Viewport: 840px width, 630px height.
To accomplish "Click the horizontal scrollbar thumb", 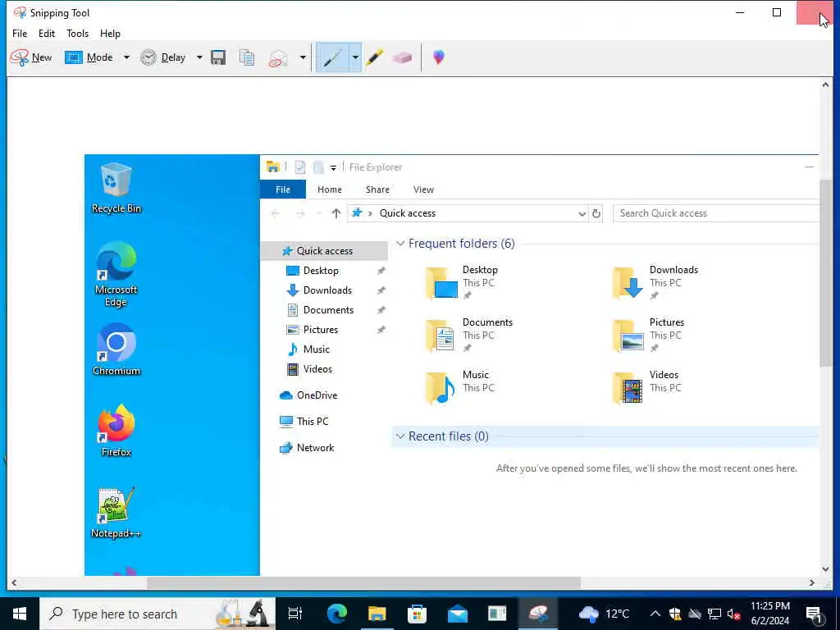I will click(363, 582).
